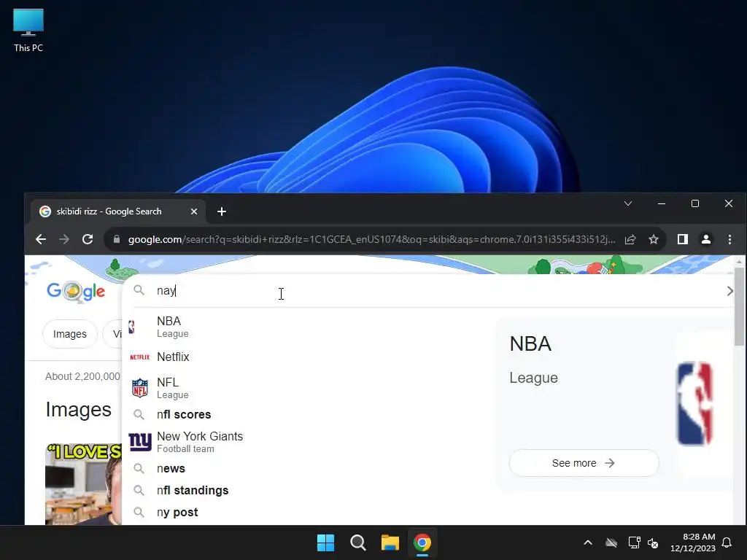Viewport: 747px width, 560px height.
Task: Show hidden system tray icons
Action: click(588, 542)
